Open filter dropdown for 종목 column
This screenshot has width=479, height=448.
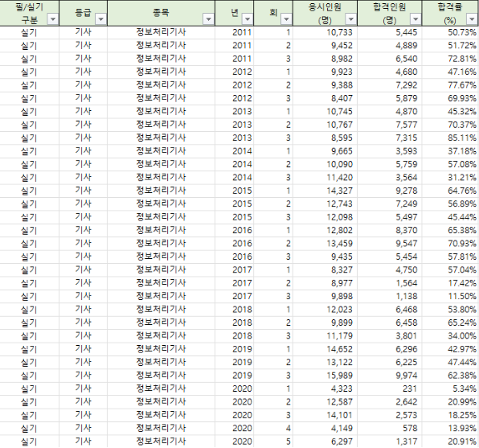point(208,19)
